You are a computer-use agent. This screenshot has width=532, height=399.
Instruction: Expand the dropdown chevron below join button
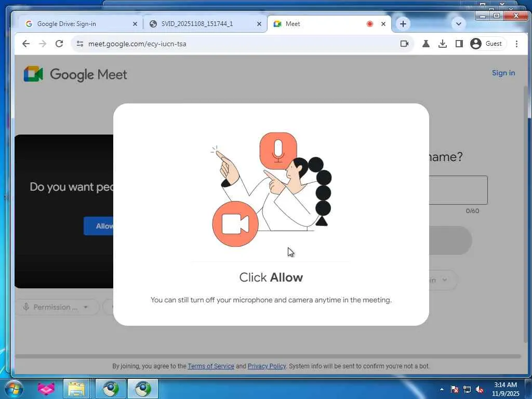[445, 280]
